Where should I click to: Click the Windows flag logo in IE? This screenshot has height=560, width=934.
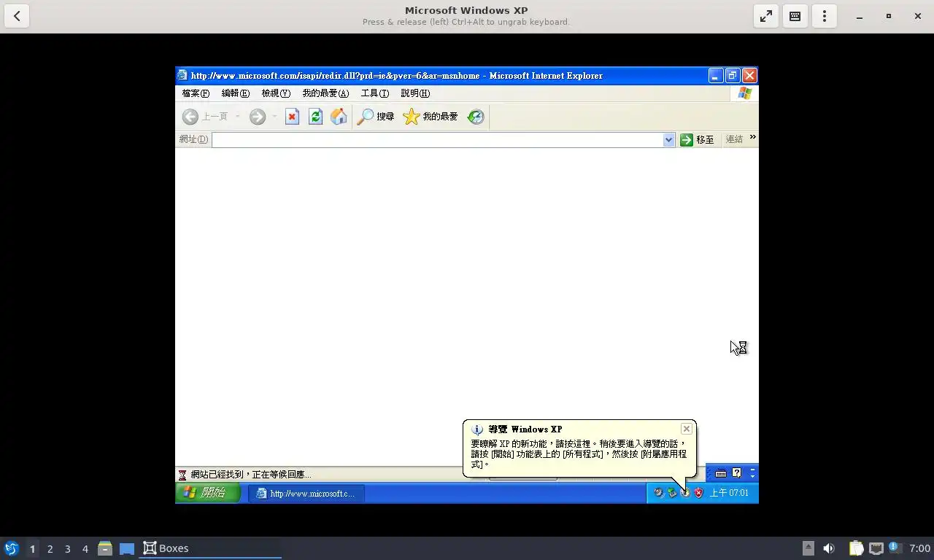[x=744, y=93]
